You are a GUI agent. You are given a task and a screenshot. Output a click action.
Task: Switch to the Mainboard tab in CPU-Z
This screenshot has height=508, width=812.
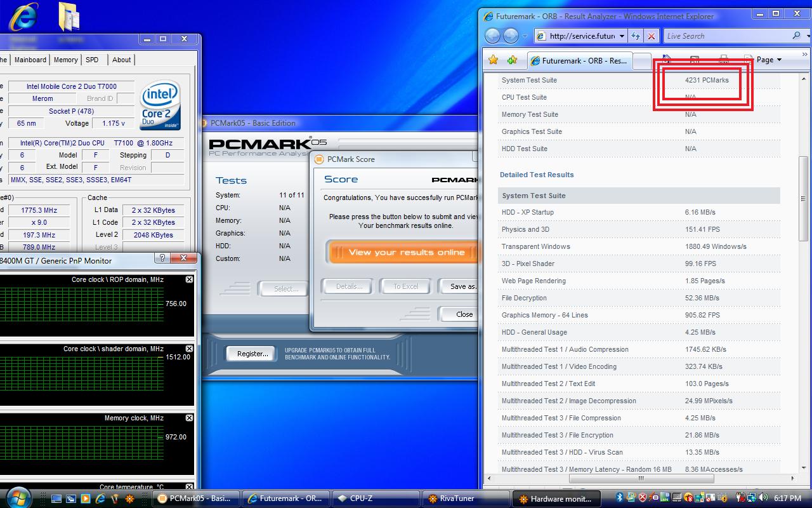tap(30, 60)
